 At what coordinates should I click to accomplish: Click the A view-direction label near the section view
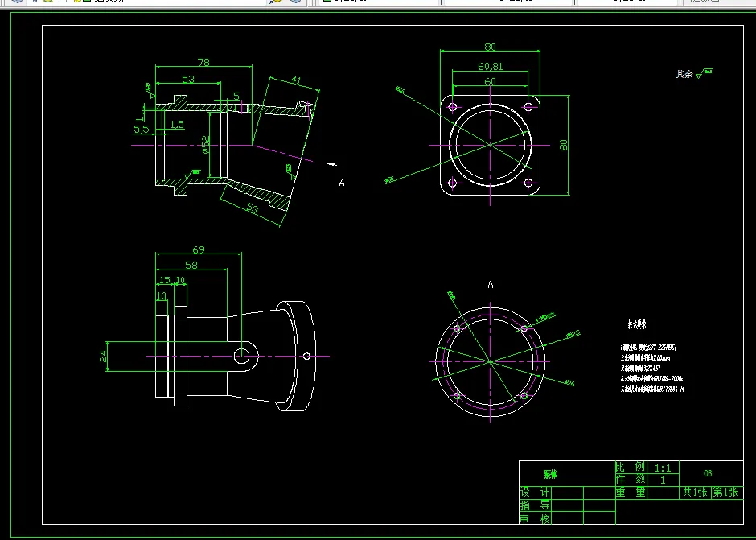342,183
